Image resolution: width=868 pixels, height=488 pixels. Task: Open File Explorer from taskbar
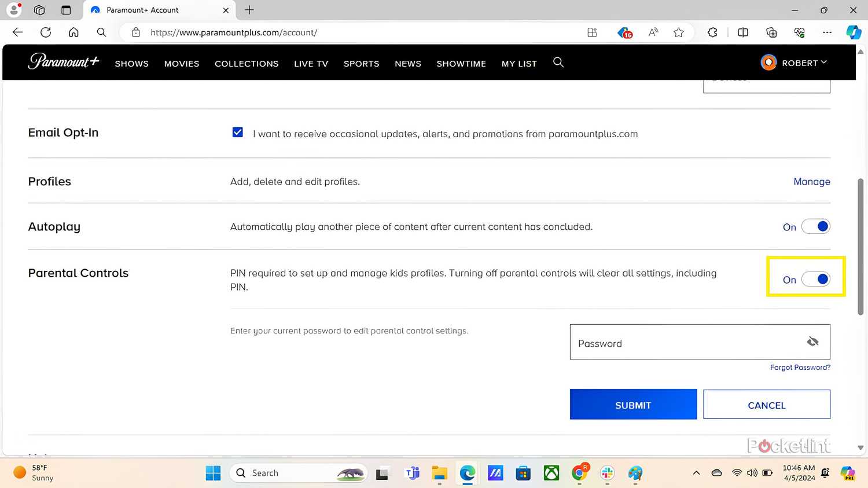click(x=439, y=473)
